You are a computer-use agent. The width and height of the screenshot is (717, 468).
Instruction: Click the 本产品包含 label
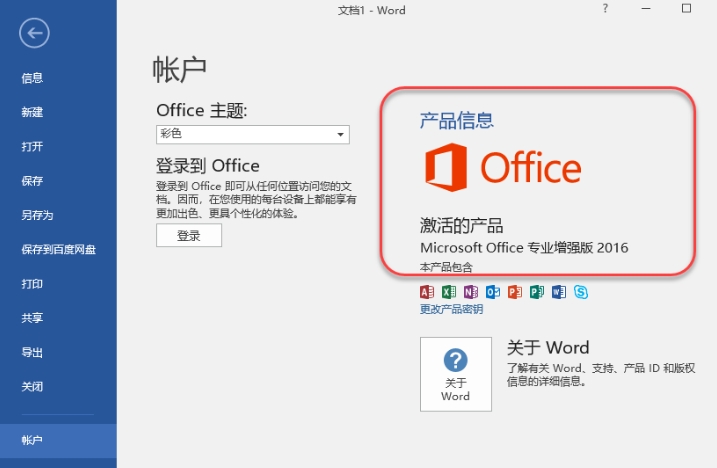446,267
